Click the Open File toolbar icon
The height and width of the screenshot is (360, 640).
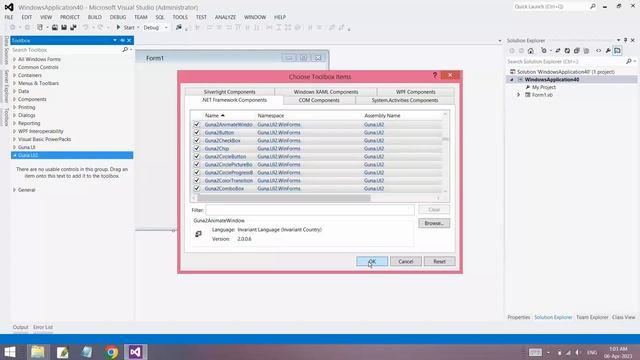pos(55,27)
